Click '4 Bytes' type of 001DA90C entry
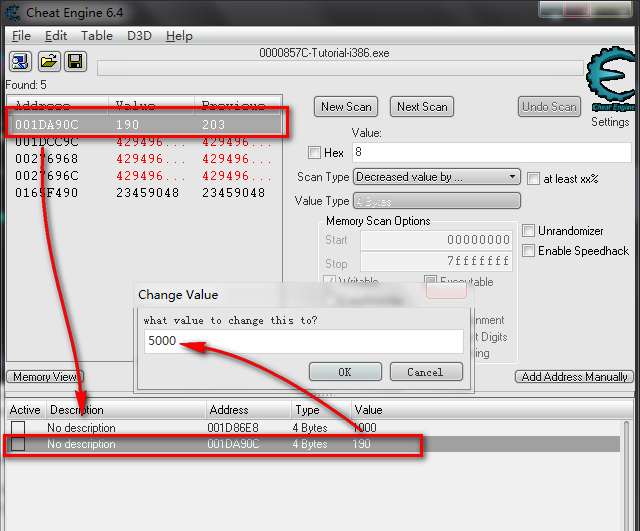The height and width of the screenshot is (531, 640). (310, 444)
